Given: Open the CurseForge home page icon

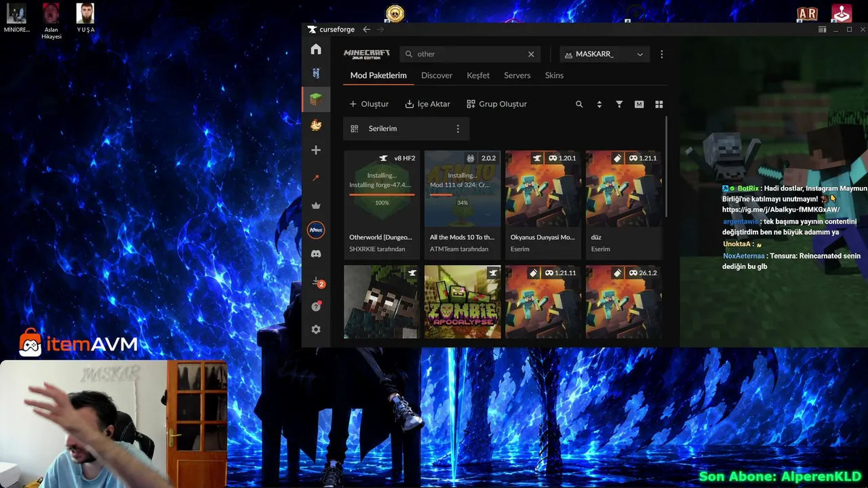Looking at the screenshot, I should pyautogui.click(x=316, y=49).
